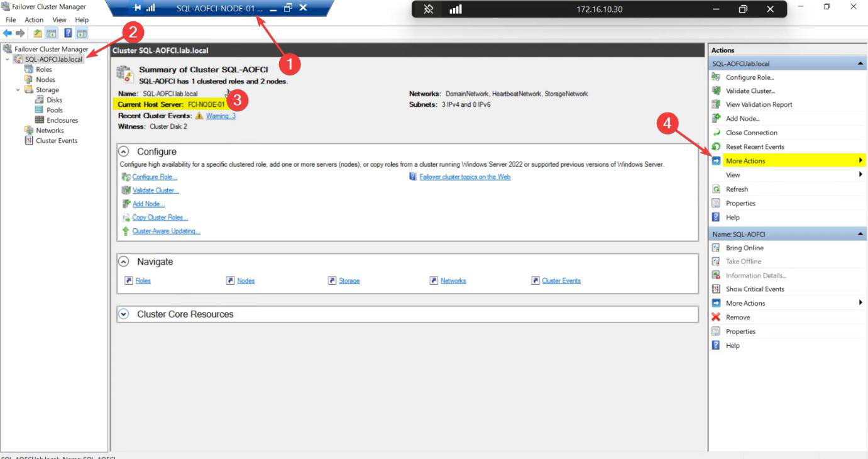Click the Storage shortcut icon under Navigate
Screen dimensions: 868x459
[x=332, y=280]
